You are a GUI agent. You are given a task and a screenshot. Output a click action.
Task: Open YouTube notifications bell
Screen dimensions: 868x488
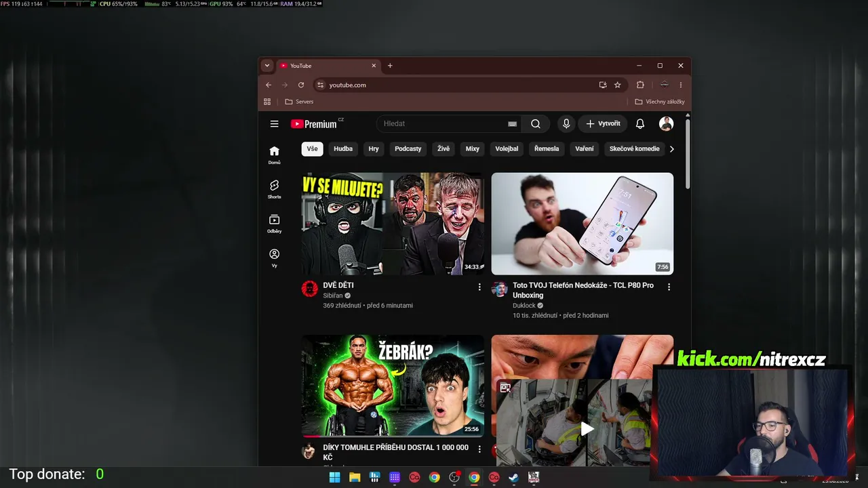[x=639, y=124]
